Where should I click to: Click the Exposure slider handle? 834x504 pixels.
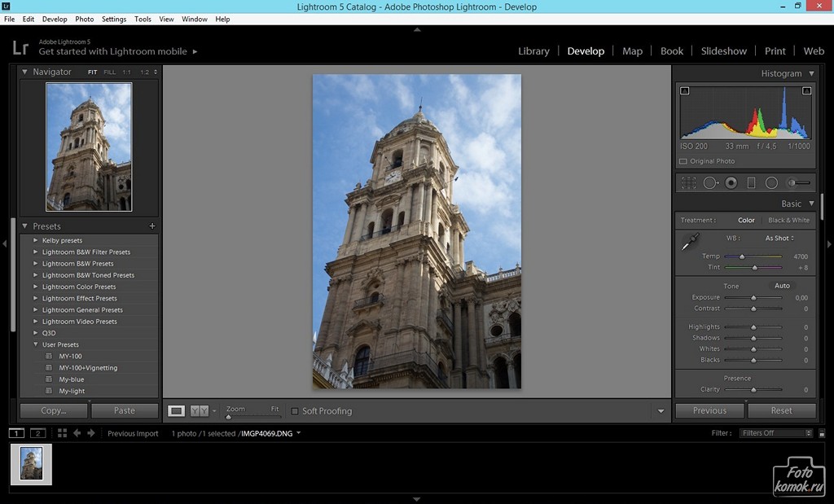coord(753,298)
